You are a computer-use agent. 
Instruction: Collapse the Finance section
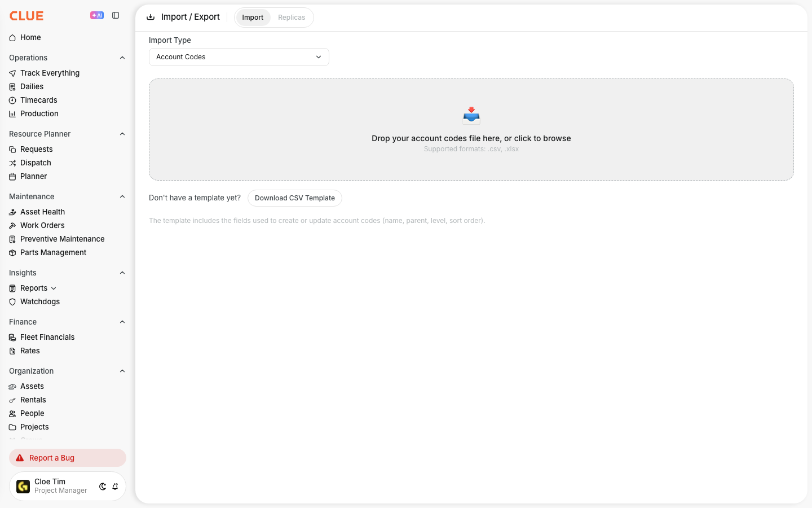[122, 322]
